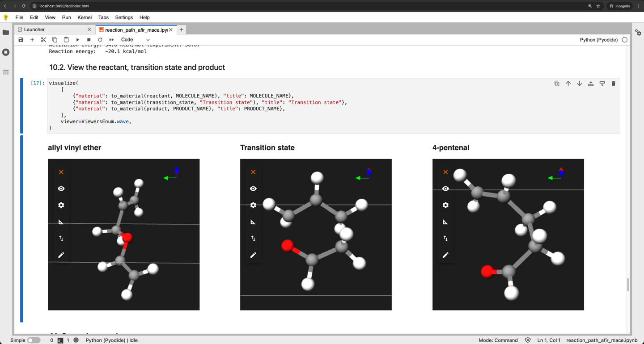Screen dimensions: 644x344
Task: Open the View menu
Action: point(50,17)
